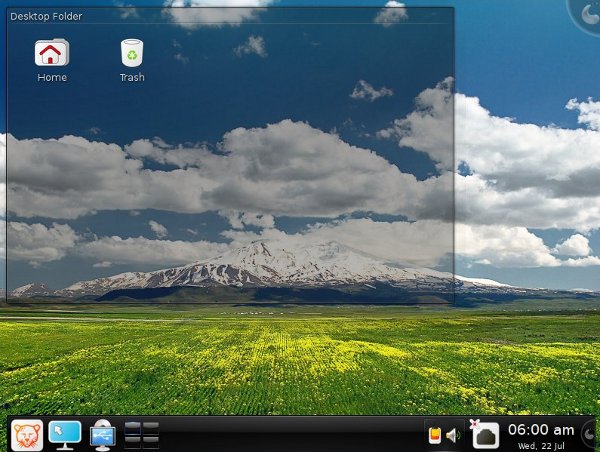Open the speaker volume control

coord(453,436)
